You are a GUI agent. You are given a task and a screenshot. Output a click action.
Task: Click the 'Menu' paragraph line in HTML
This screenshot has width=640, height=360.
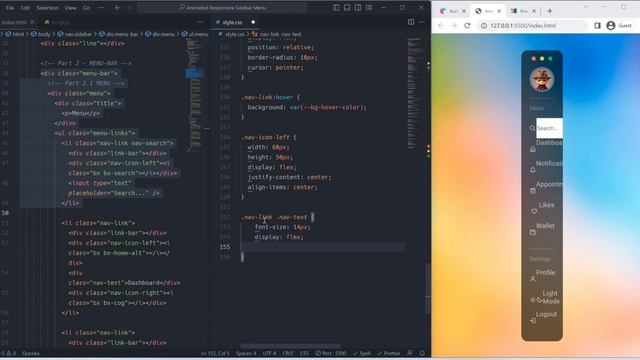click(81, 113)
